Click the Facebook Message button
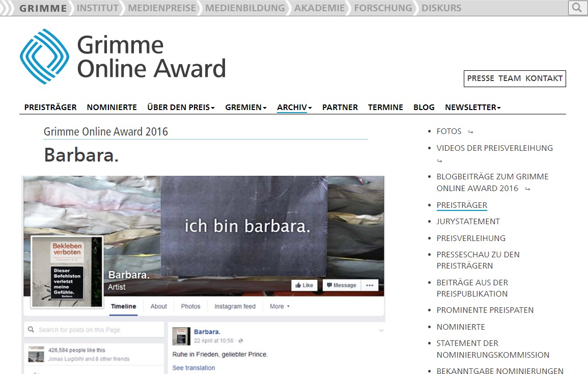 [x=341, y=285]
